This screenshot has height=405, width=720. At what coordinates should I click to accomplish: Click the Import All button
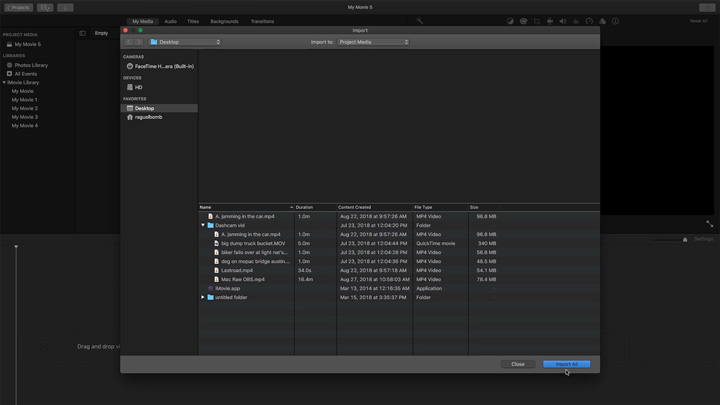[x=567, y=364]
